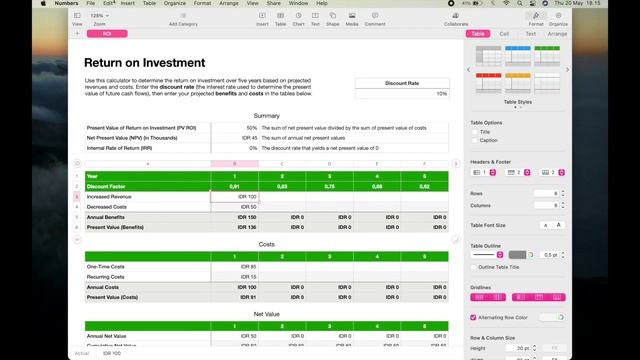Click the Media toolbar icon
The height and width of the screenshot is (360, 640).
(x=352, y=16)
